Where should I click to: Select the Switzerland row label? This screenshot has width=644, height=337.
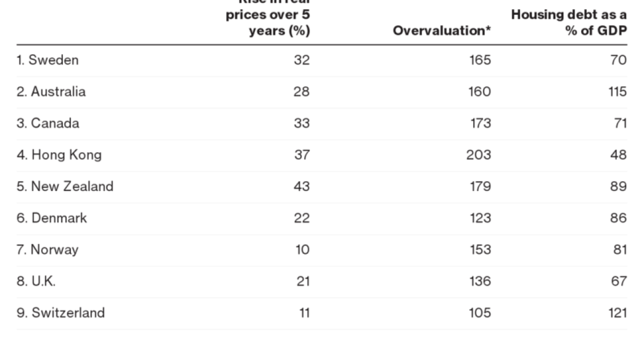[x=61, y=313]
